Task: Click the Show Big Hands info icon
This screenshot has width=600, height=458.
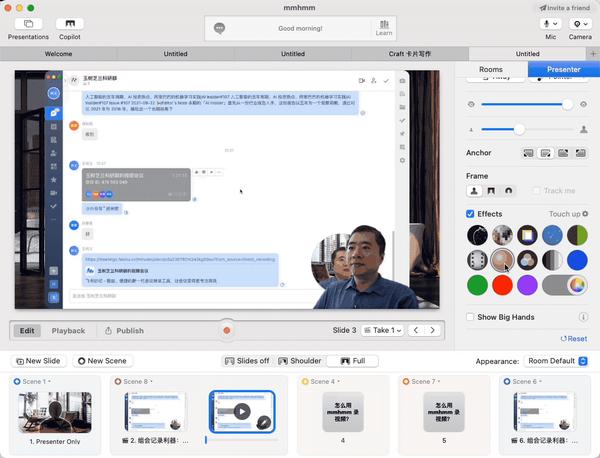Action: click(x=583, y=317)
